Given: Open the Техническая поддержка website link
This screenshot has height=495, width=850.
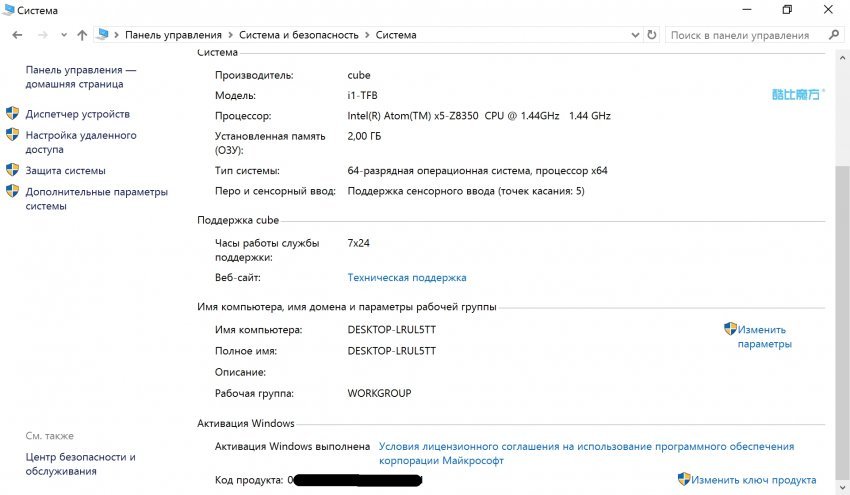Looking at the screenshot, I should pos(407,278).
